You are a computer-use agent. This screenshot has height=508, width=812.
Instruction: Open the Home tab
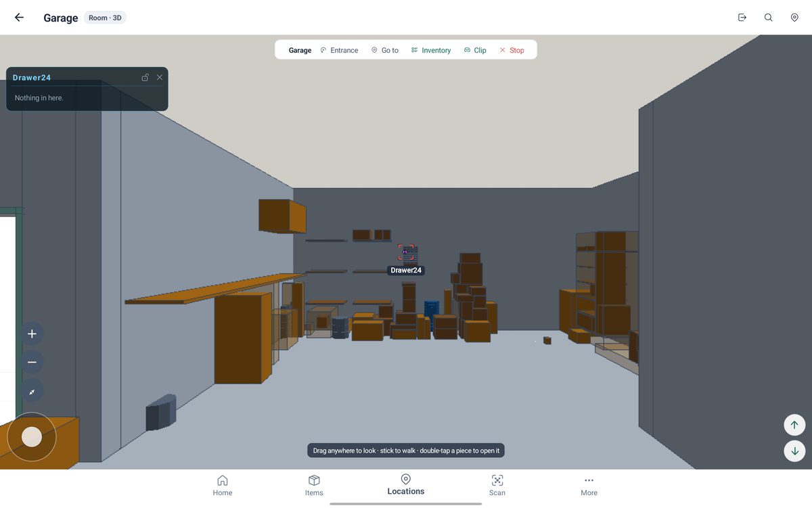point(223,485)
